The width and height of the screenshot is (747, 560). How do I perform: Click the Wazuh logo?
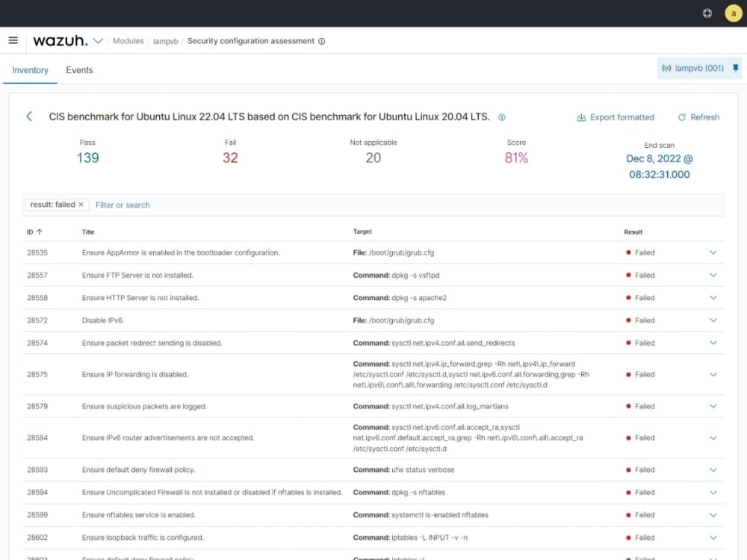click(60, 41)
